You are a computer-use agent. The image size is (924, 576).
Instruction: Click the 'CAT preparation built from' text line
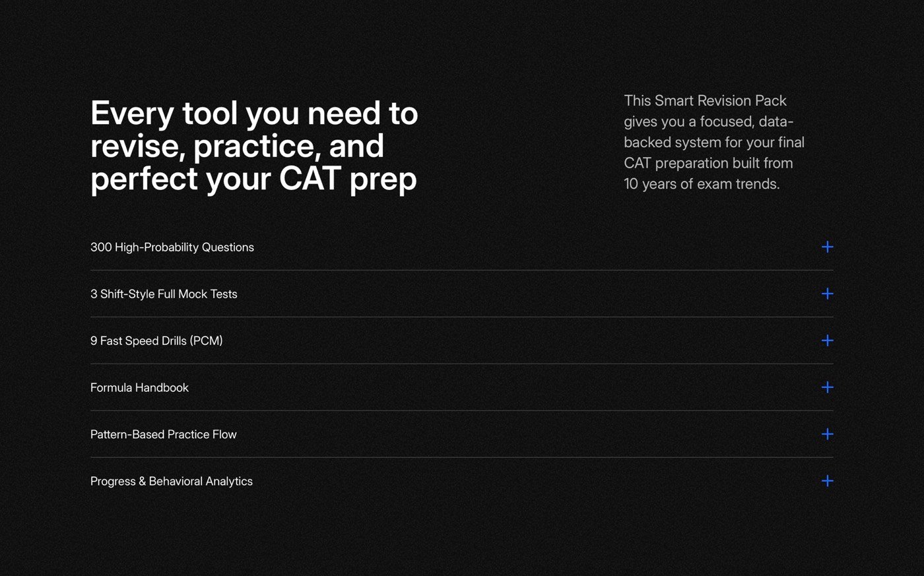(708, 163)
